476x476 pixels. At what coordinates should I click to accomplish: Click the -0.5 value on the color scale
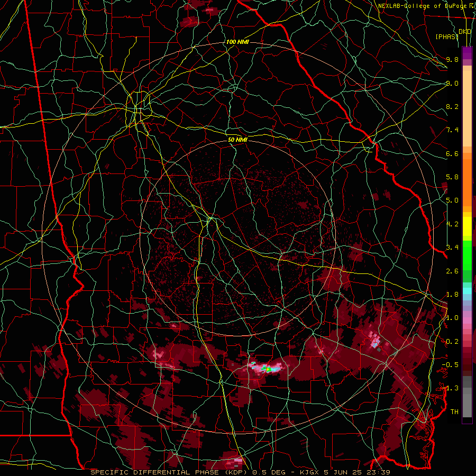click(x=451, y=365)
